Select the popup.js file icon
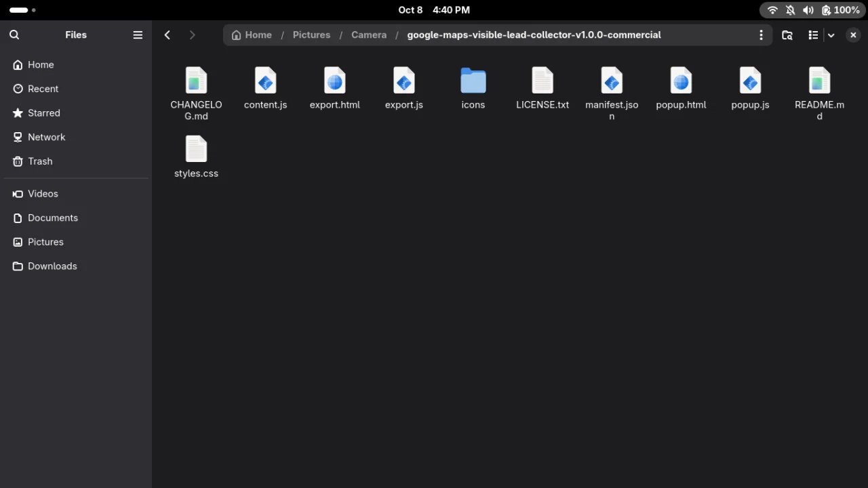The width and height of the screenshot is (868, 488). click(749, 81)
